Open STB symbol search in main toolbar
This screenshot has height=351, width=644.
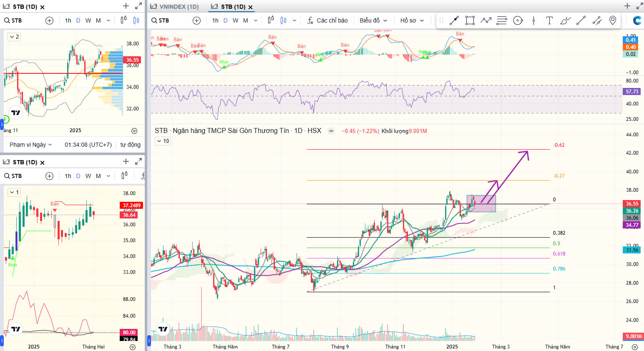(x=160, y=20)
